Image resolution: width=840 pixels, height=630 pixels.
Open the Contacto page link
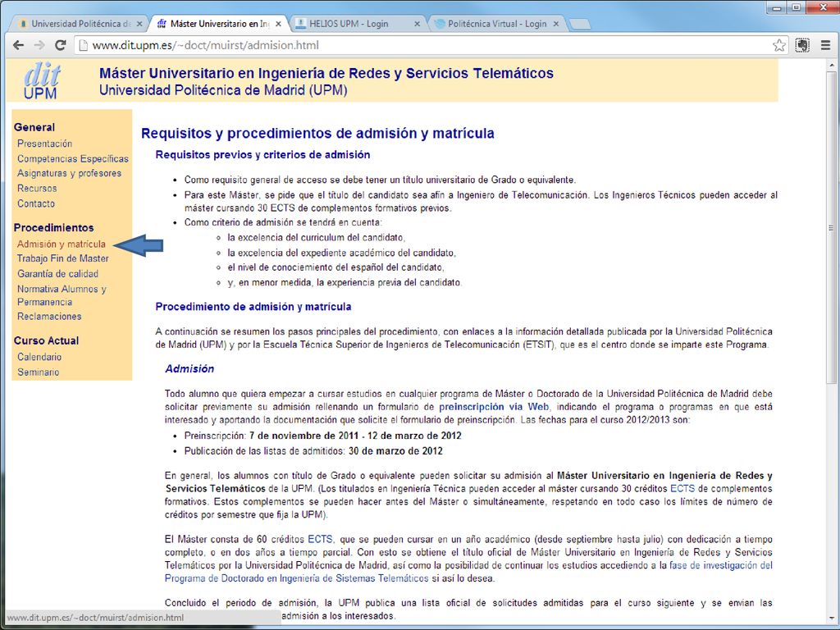pos(36,203)
